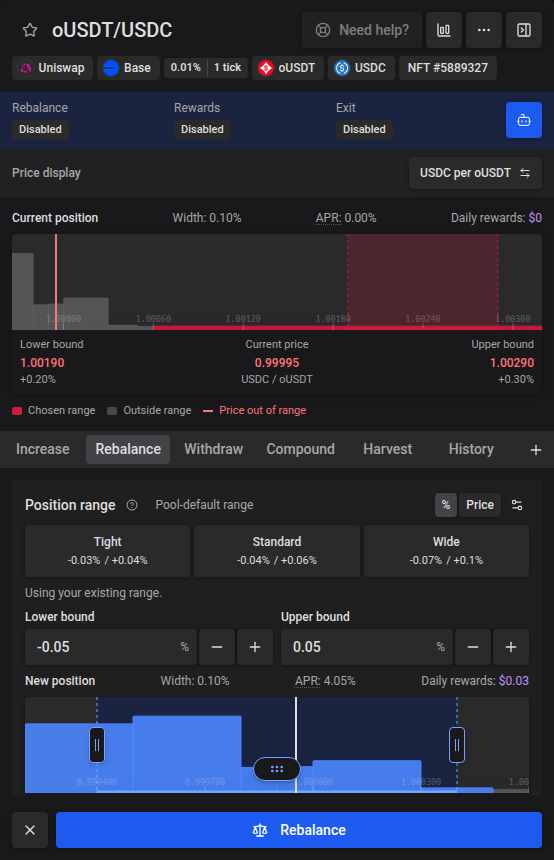The width and height of the screenshot is (554, 860).
Task: Click the plus icon after History tab
Action: click(536, 450)
